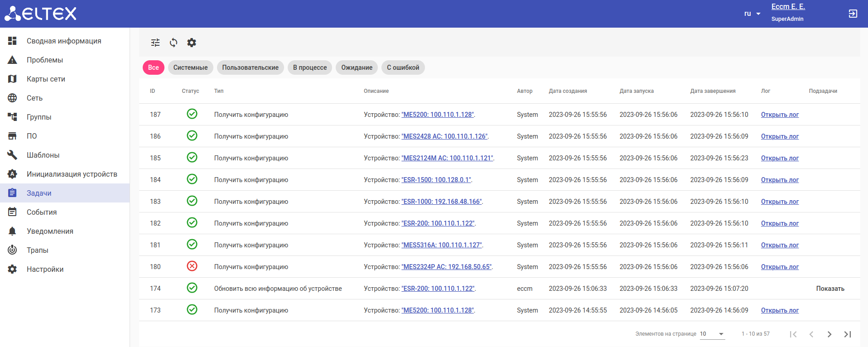Toggle the 'Системные' filter chip

pos(190,67)
